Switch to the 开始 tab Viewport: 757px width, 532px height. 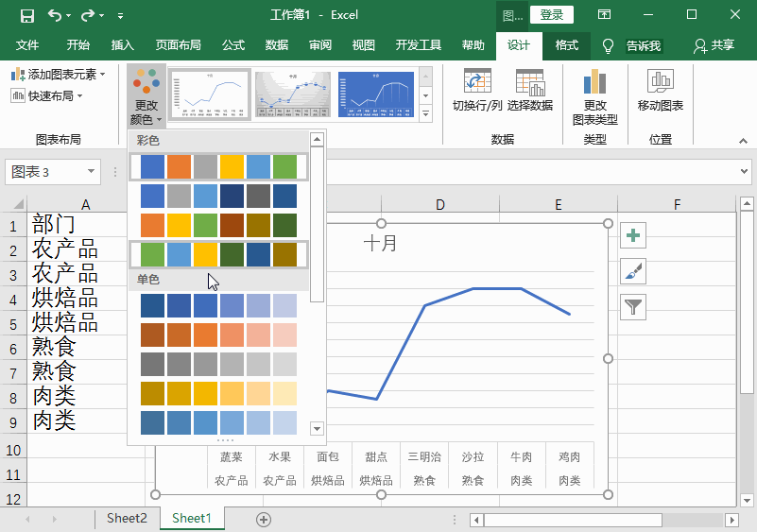pos(77,45)
